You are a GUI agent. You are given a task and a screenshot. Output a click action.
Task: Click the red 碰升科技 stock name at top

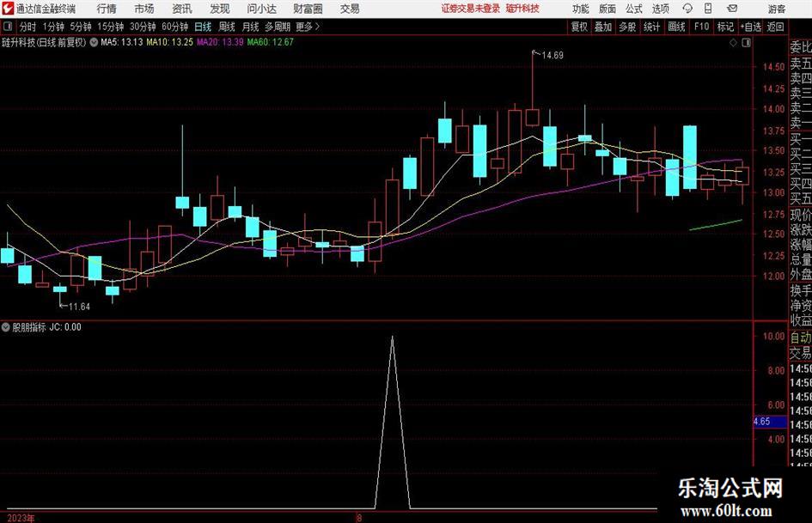coord(522,9)
